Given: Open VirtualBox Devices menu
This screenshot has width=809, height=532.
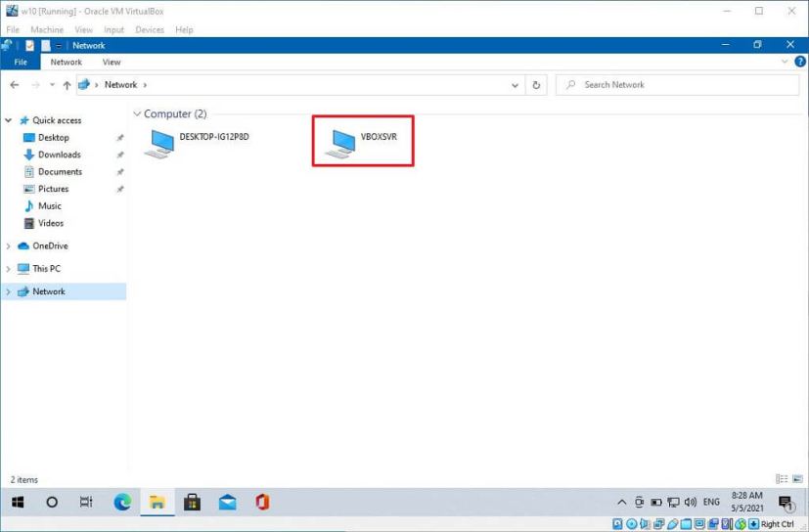Looking at the screenshot, I should [150, 30].
